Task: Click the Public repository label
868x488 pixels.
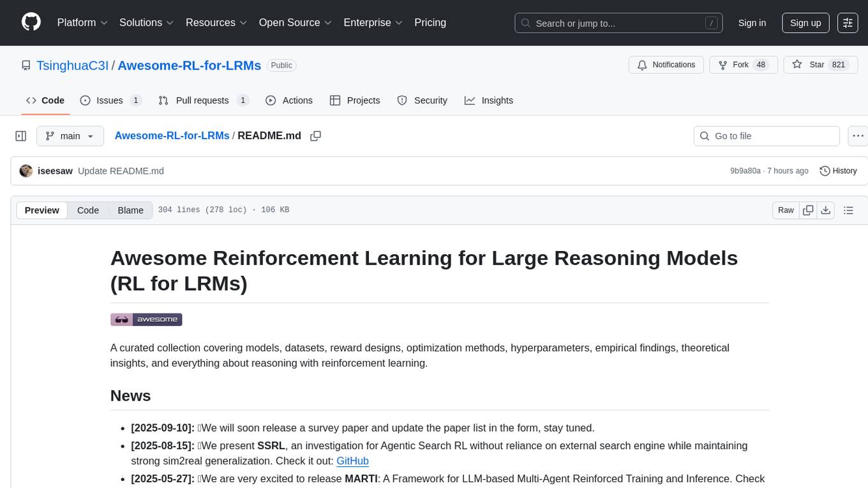Action: (x=281, y=65)
